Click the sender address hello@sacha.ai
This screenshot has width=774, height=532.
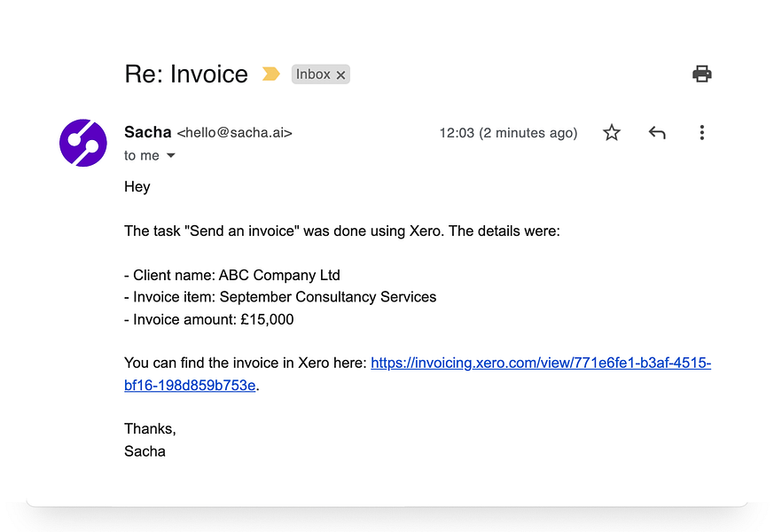point(234,133)
